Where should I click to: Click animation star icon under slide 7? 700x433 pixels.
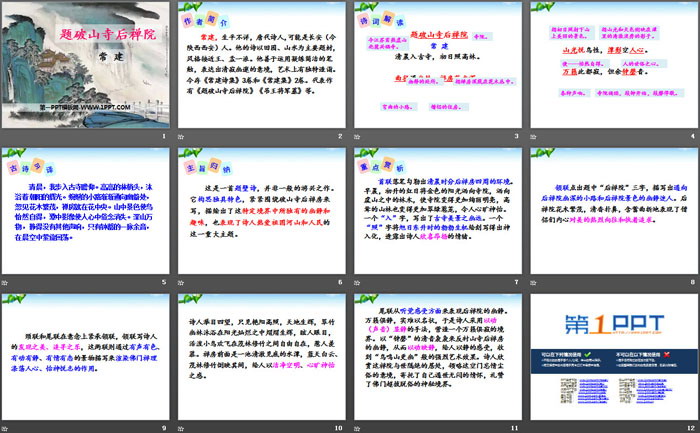(x=356, y=281)
